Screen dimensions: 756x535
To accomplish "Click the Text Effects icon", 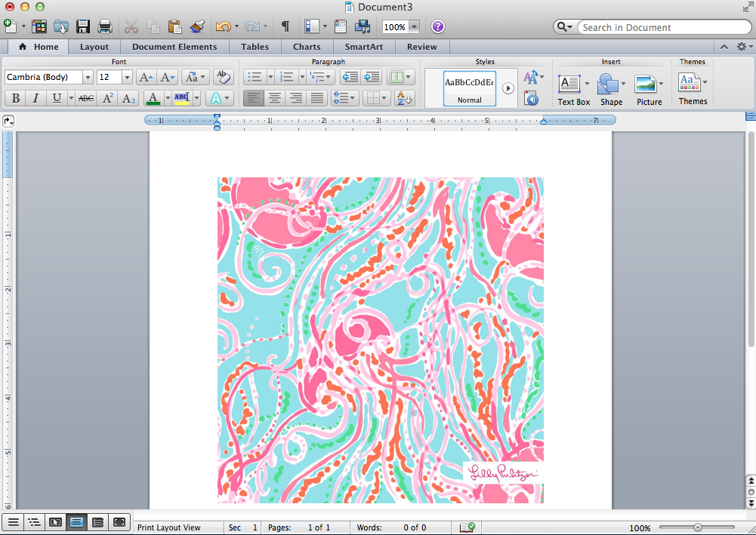I will point(215,98).
